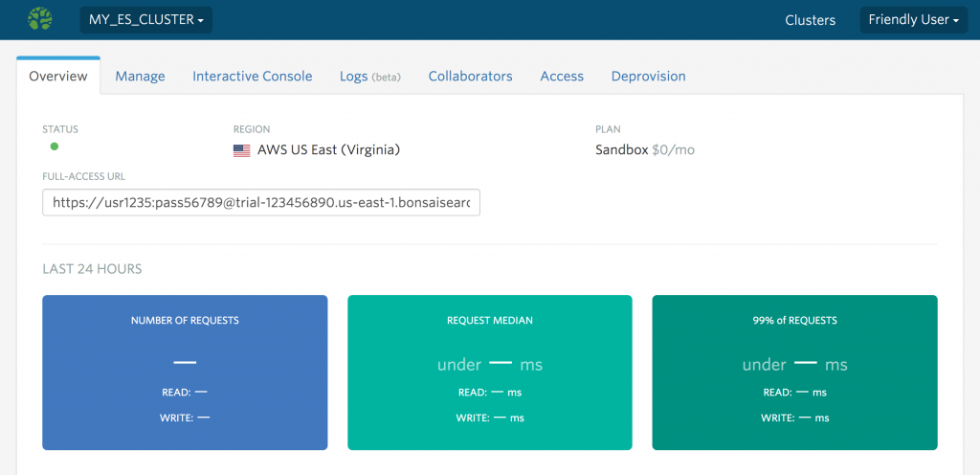980x475 pixels.
Task: Switch to the Manage tab
Action: click(140, 77)
